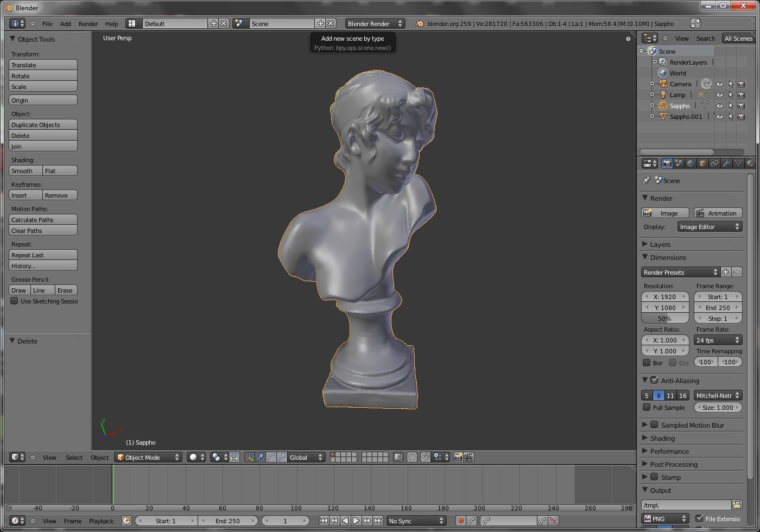The image size is (760, 532).
Task: Open the Add menu
Action: click(x=65, y=23)
